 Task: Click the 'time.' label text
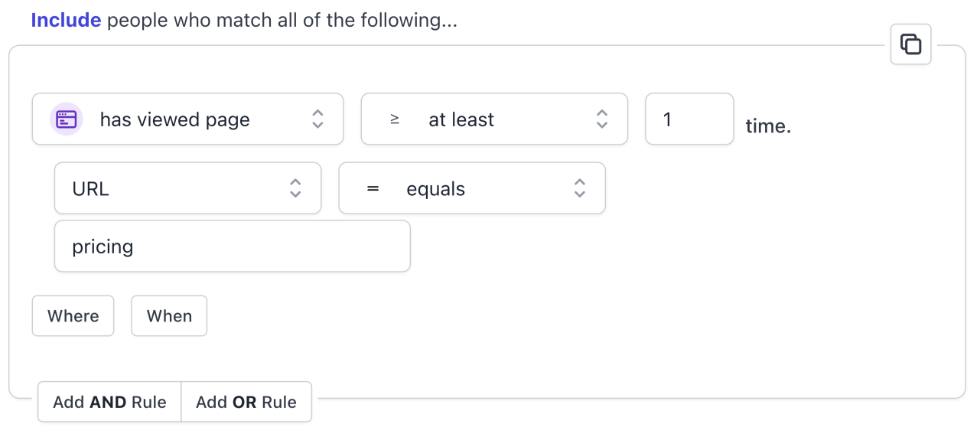(x=768, y=126)
